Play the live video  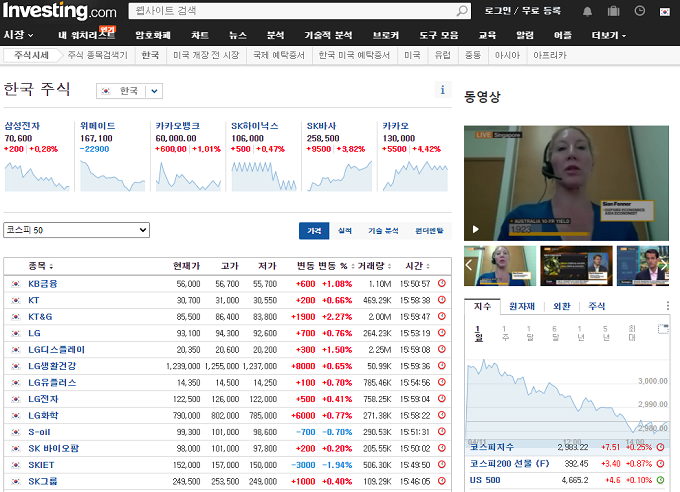pos(476,229)
